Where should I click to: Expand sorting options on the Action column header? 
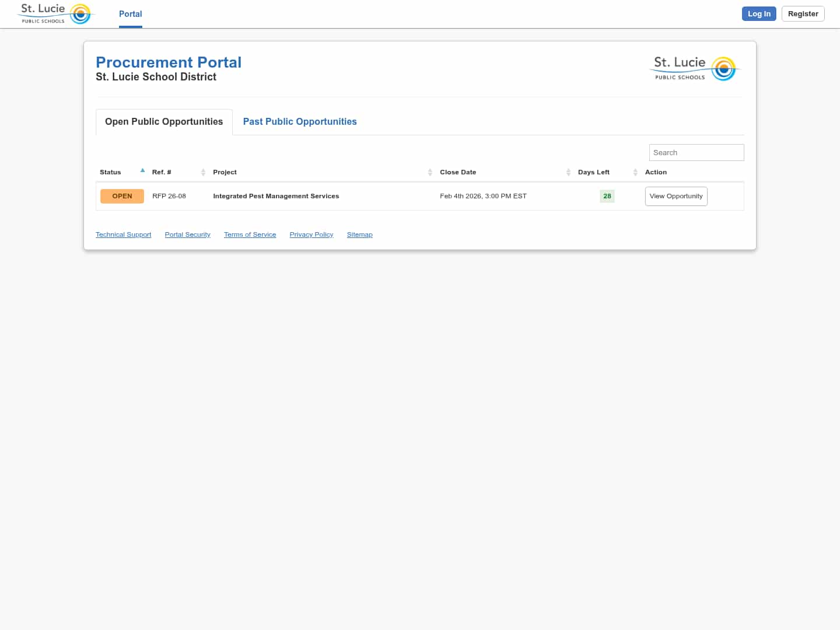656,172
